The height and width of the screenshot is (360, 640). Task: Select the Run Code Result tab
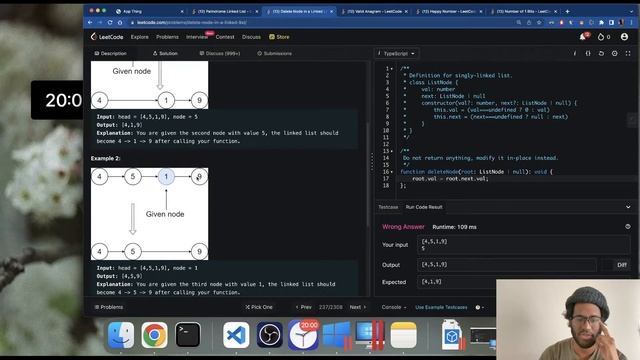pos(424,207)
